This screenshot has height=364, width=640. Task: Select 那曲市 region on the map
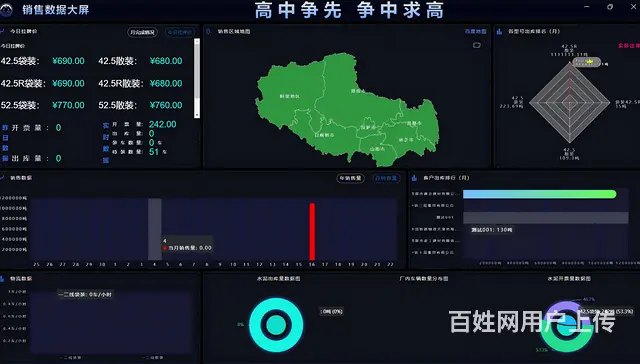(358, 91)
